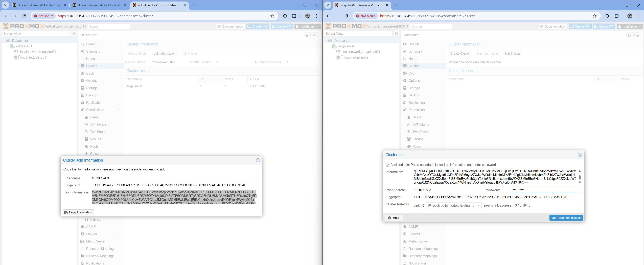Click Join Cluster in right window
Screen dimensions: 644x265
click(512, 54)
